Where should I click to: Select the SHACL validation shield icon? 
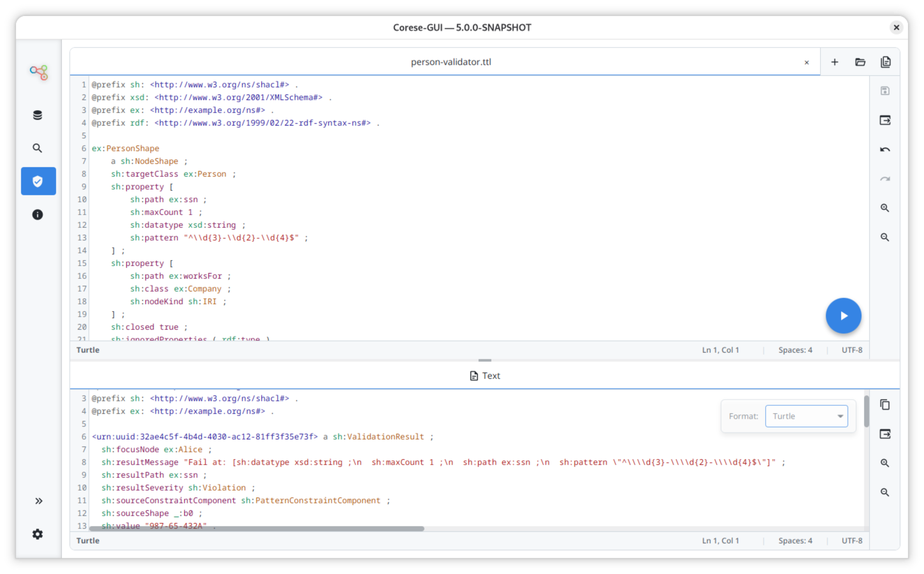38,181
